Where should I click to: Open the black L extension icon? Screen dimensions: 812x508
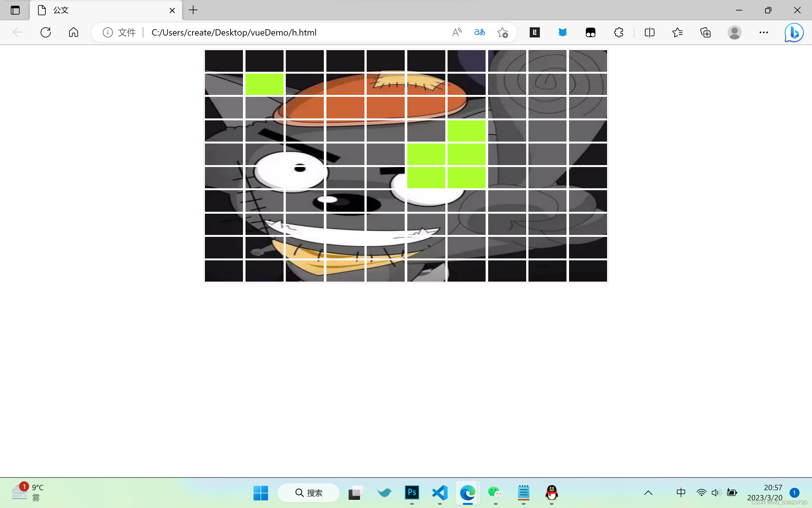(x=534, y=32)
